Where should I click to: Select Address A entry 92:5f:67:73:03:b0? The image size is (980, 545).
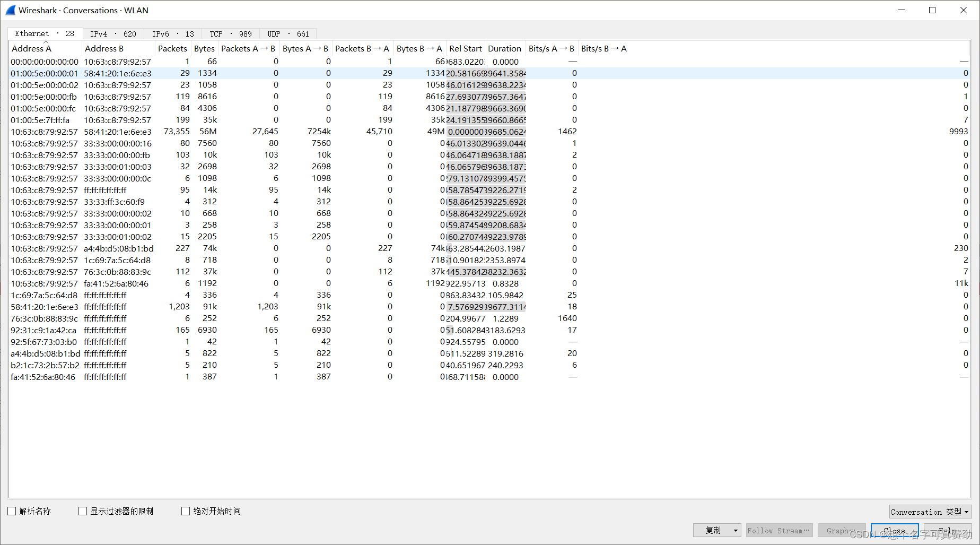[44, 342]
